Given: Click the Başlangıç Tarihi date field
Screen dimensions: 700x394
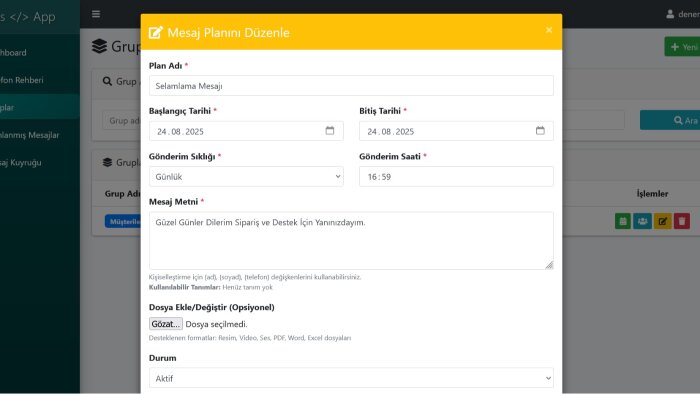Looking at the screenshot, I should tap(246, 131).
